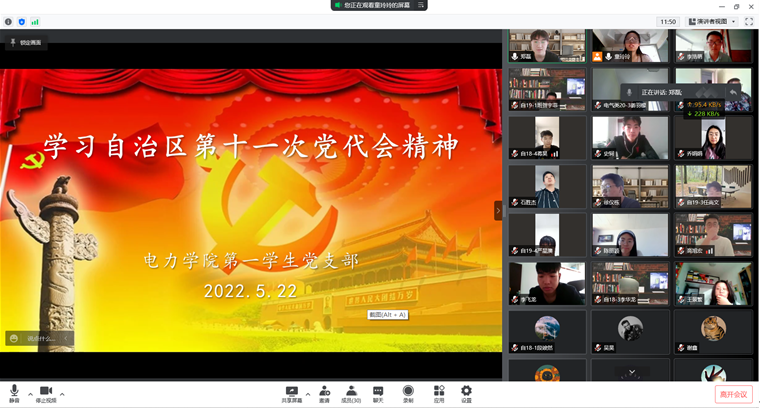Select the 郑磊 video tile
This screenshot has width=760, height=410.
click(547, 46)
